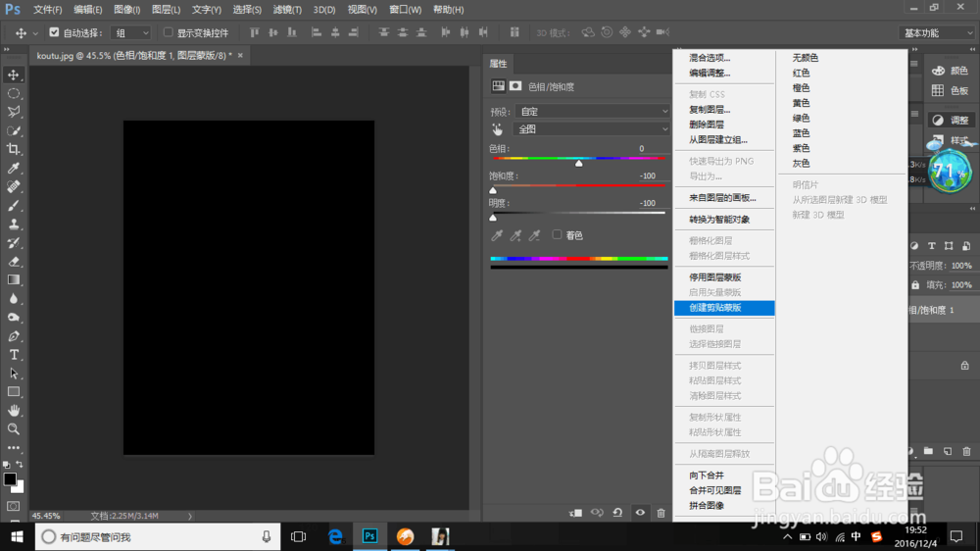Expand the status bar info arrow
The width and height of the screenshot is (980, 551).
click(190, 516)
